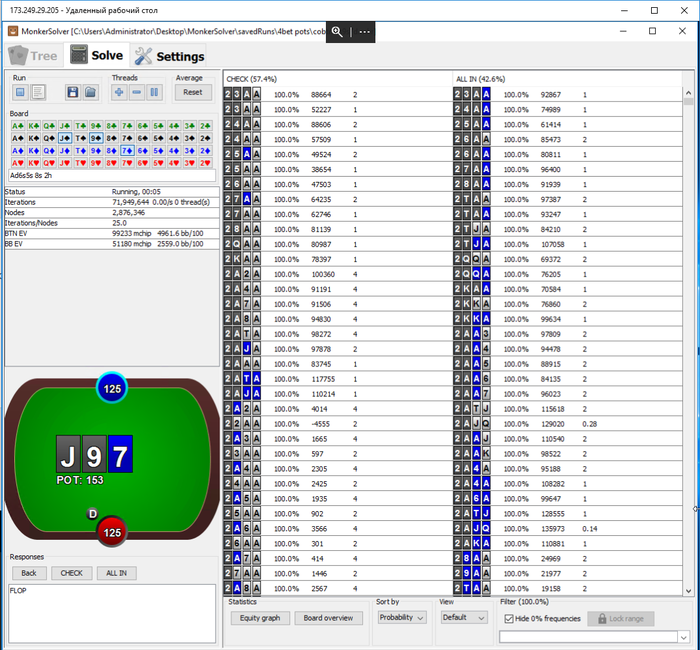Open saved run folder icon

[91, 92]
